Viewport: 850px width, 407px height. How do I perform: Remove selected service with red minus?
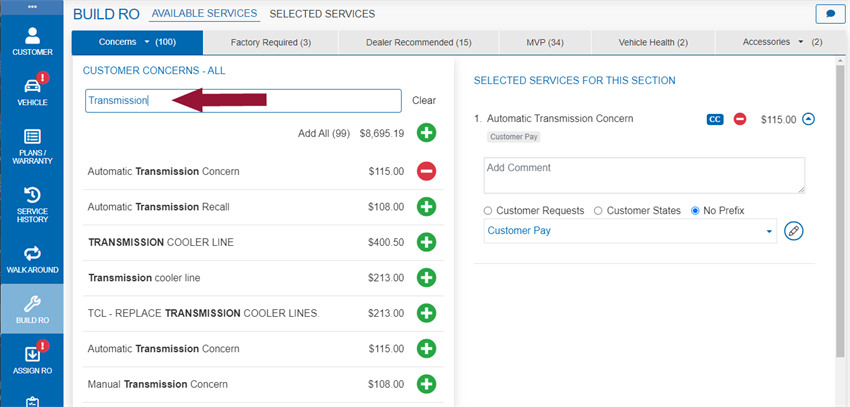pyautogui.click(x=740, y=119)
